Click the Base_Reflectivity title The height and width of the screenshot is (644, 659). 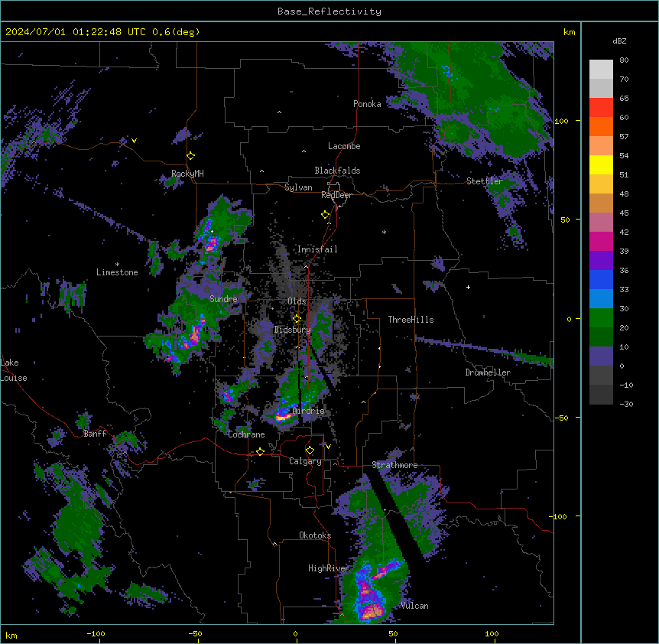pos(329,11)
